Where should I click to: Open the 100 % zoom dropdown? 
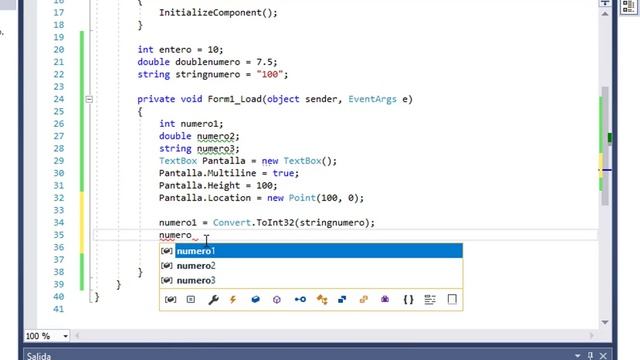(x=65, y=336)
